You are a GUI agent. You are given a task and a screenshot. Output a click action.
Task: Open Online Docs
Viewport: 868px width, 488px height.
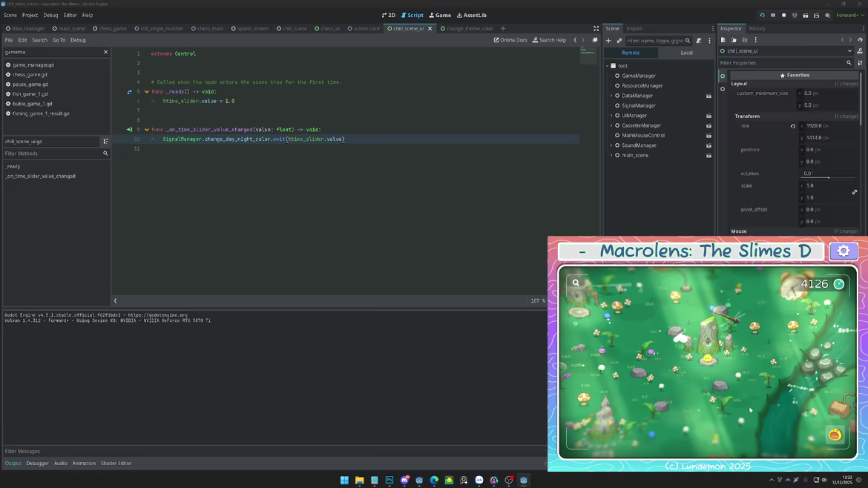[510, 40]
